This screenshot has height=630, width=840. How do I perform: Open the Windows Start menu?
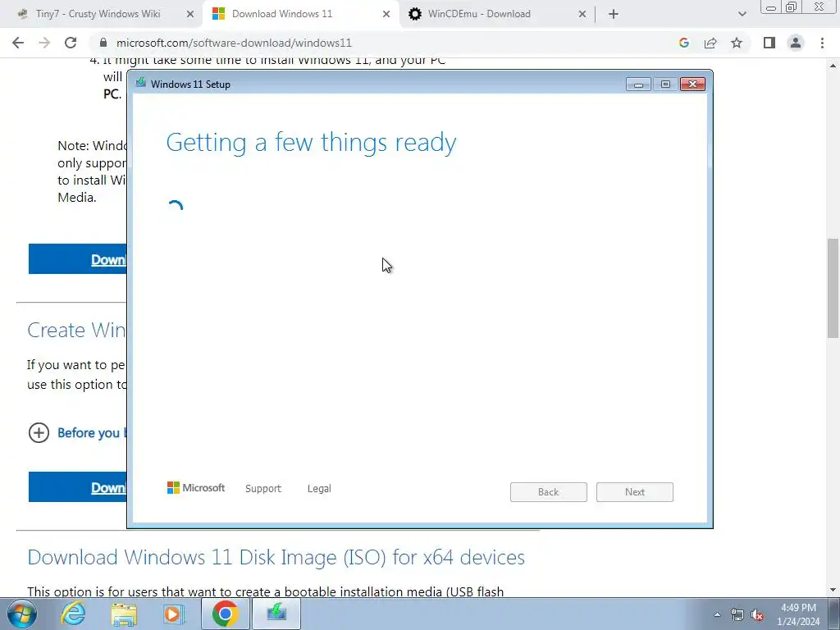(x=22, y=614)
